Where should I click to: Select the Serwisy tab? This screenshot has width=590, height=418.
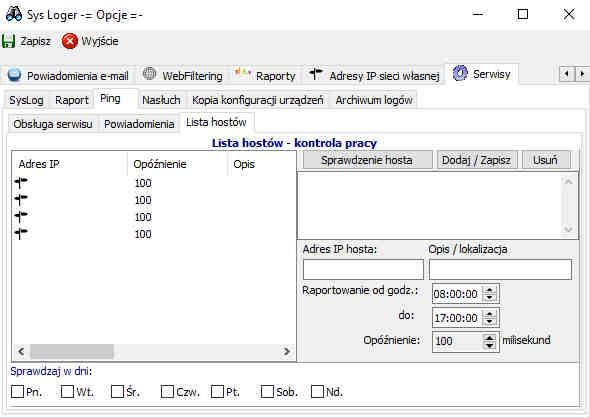point(482,74)
